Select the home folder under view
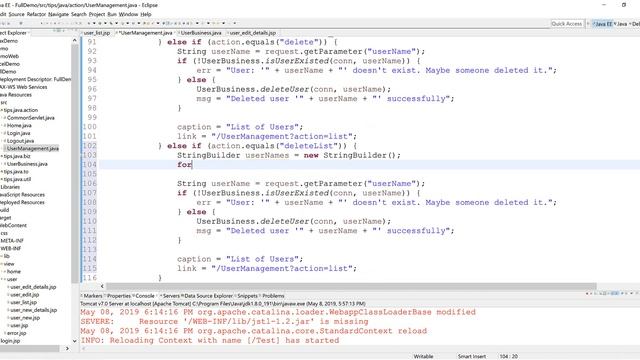 pos(13,272)
